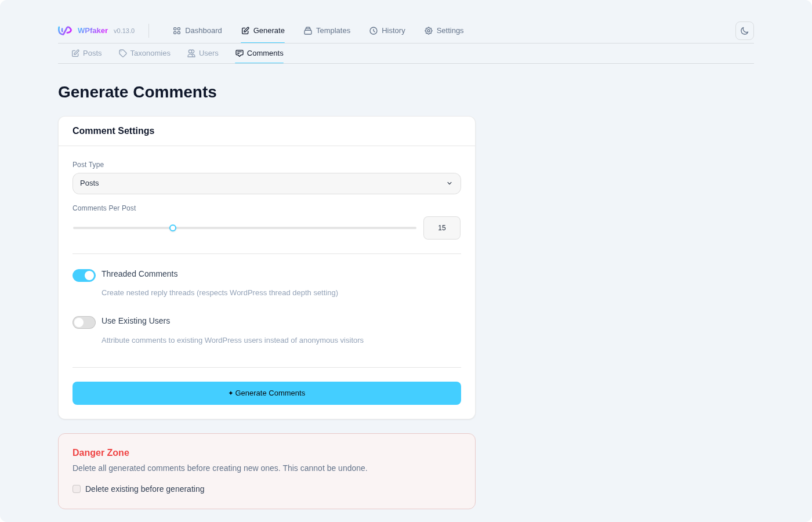Click the comments count input showing 15

[441, 228]
